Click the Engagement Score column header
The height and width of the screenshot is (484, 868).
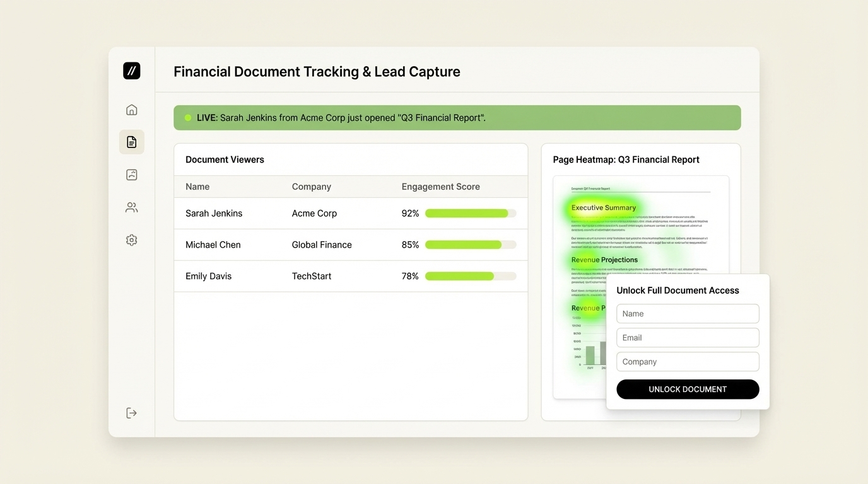click(440, 187)
